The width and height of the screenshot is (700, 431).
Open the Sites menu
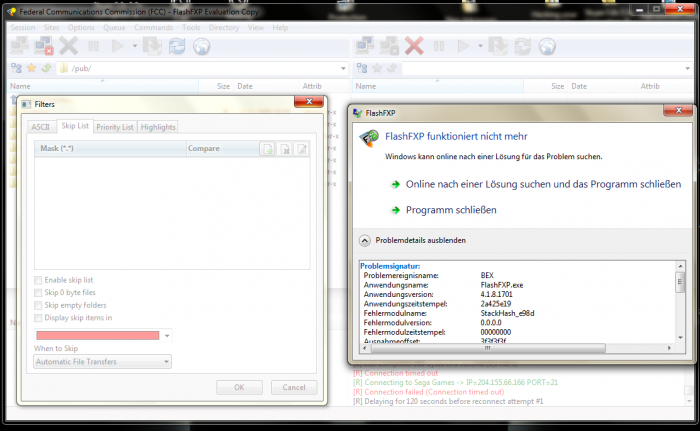(x=51, y=28)
